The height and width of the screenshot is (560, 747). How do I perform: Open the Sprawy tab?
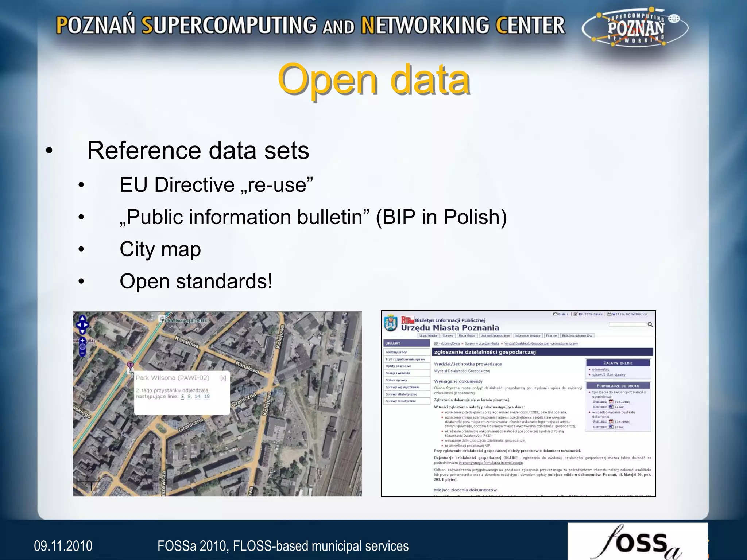(x=448, y=336)
